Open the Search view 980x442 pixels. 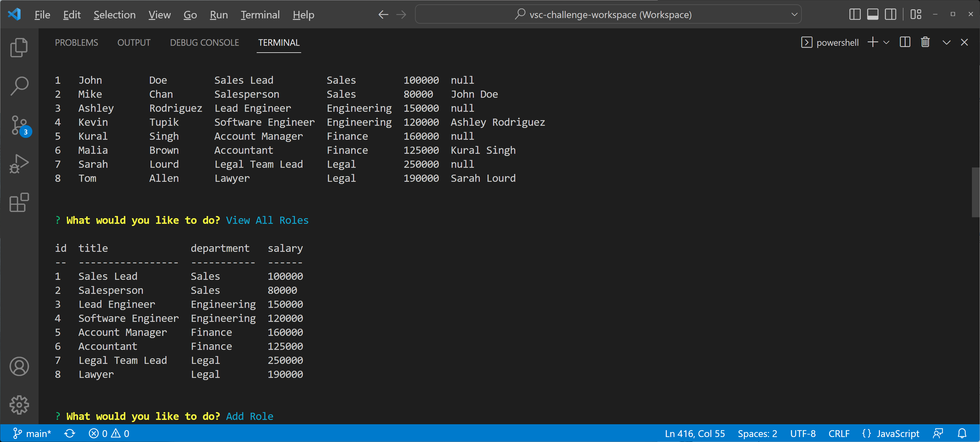click(19, 86)
